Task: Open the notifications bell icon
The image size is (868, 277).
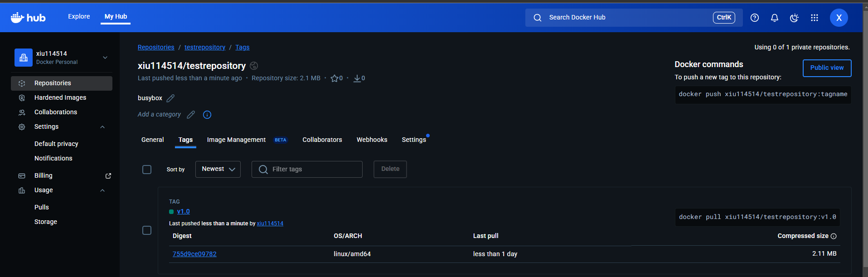Action: pos(775,18)
